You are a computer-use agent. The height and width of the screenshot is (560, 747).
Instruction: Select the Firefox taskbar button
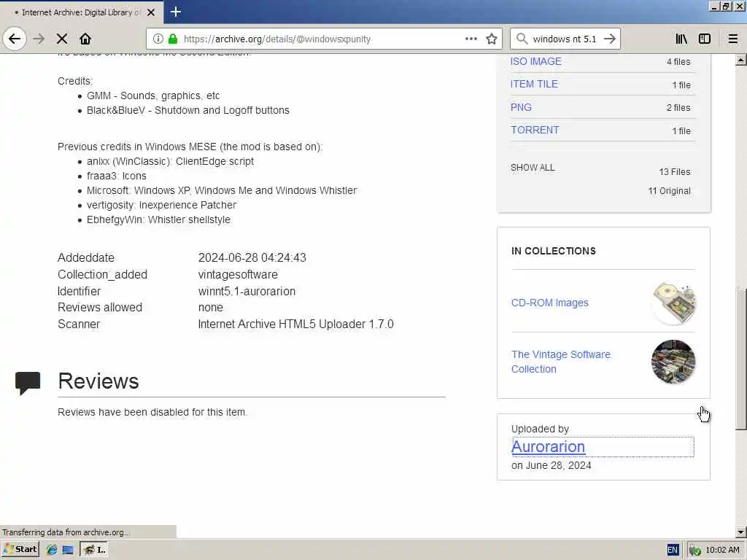[x=94, y=550]
